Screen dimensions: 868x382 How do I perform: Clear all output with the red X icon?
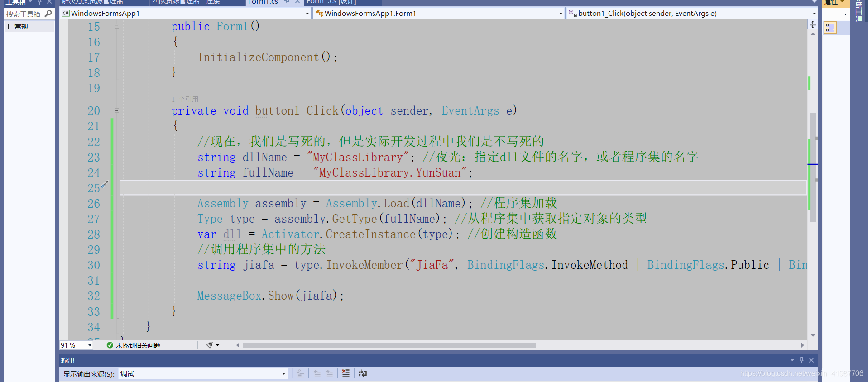click(346, 373)
